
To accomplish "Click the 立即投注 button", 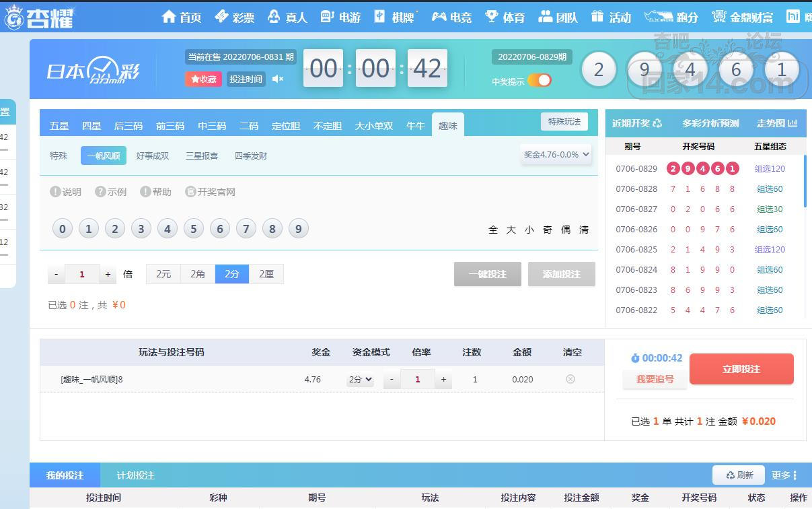I will point(741,369).
